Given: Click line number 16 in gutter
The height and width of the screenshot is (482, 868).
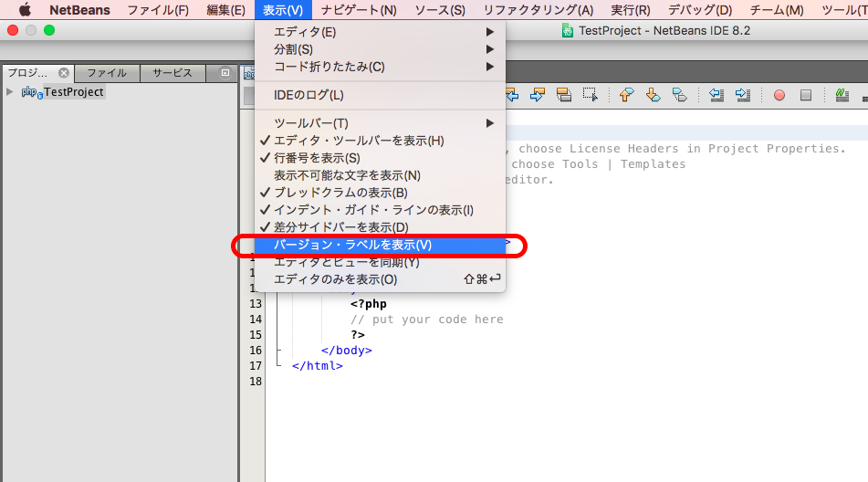Looking at the screenshot, I should click(256, 351).
